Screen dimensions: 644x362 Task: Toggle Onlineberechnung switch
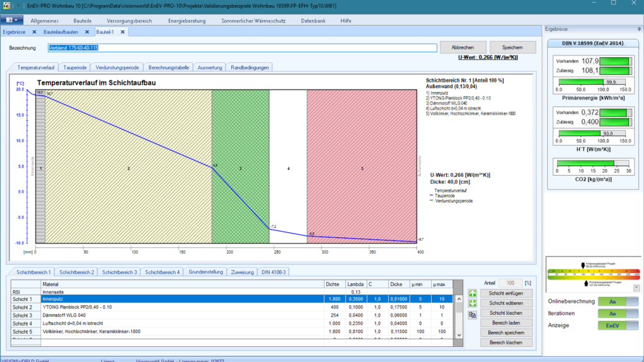[618, 302]
